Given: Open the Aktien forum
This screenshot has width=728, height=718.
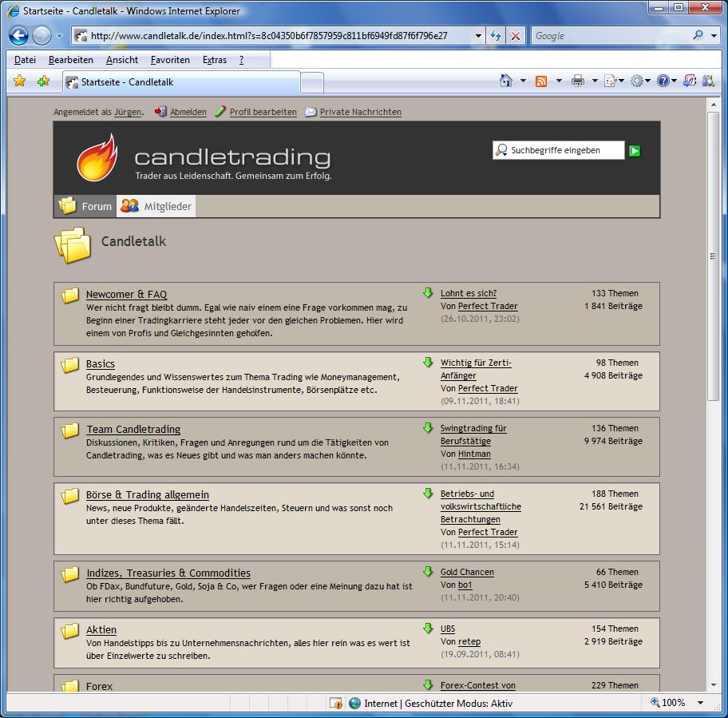Looking at the screenshot, I should [x=101, y=630].
